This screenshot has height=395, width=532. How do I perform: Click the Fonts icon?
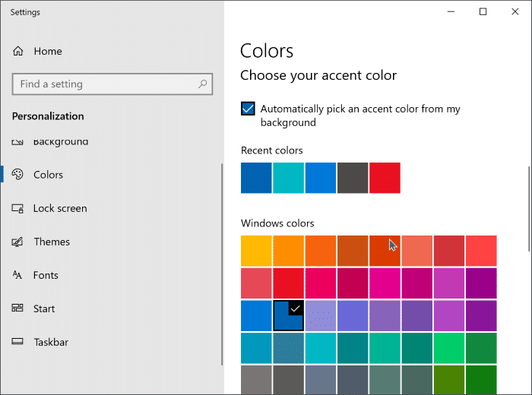(17, 275)
